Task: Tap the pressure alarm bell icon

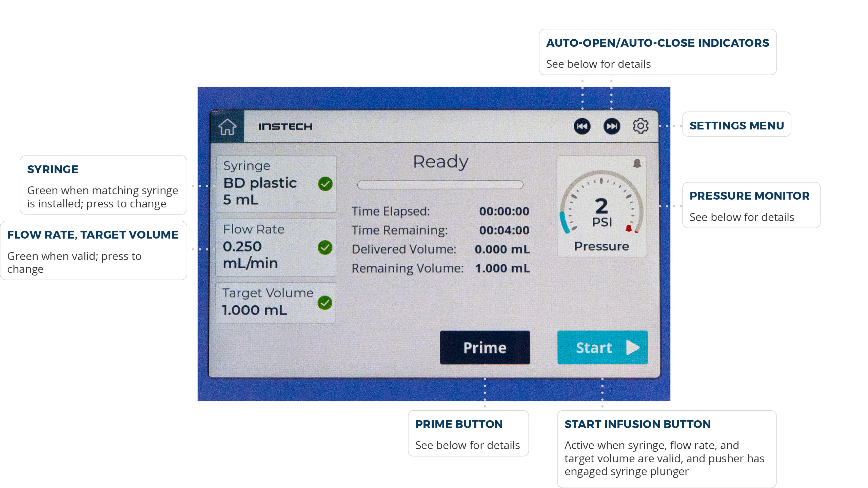Action: tap(637, 164)
